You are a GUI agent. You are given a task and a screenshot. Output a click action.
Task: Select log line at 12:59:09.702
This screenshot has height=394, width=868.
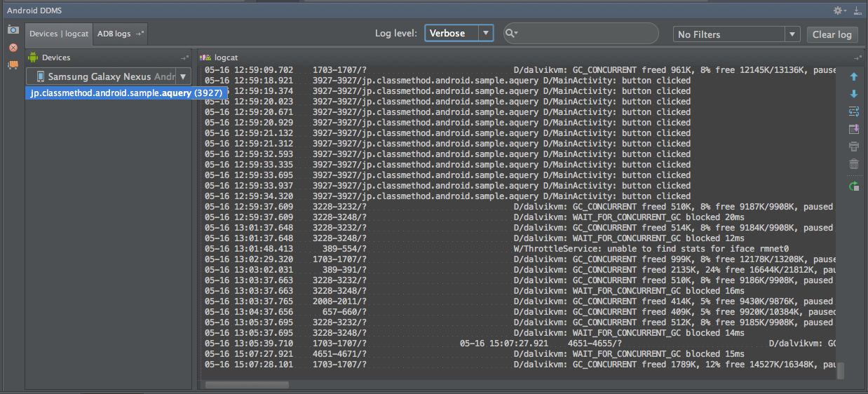520,70
